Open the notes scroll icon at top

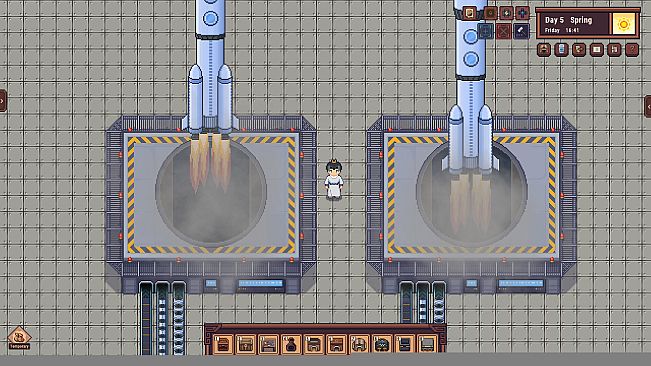coord(470,13)
